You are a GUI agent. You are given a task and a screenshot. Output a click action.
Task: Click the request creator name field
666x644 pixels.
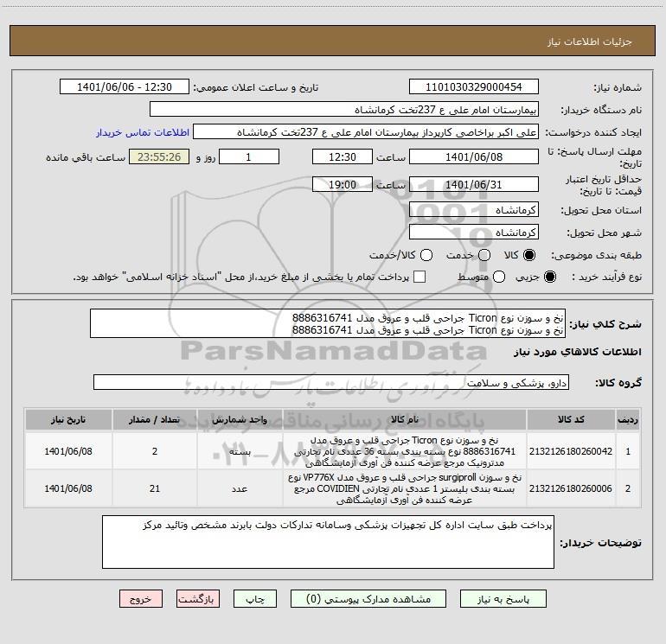pyautogui.click(x=366, y=131)
